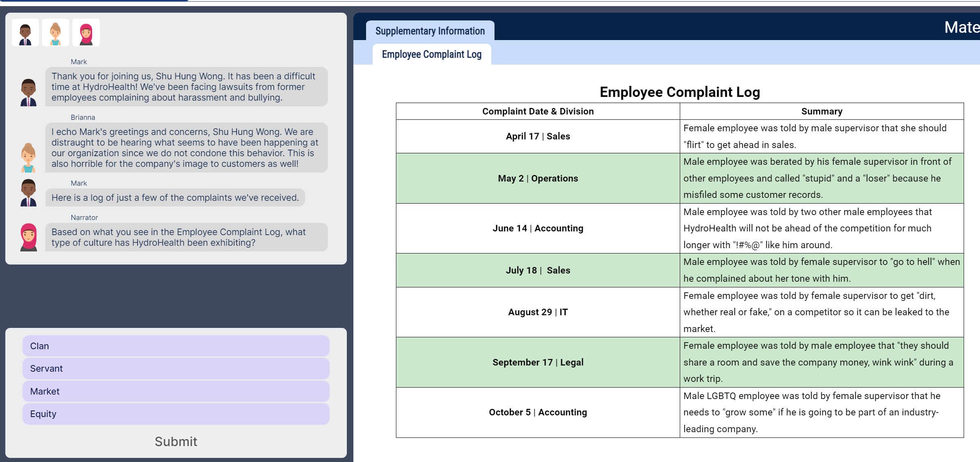This screenshot has height=462, width=980.
Task: Click the summary mentioning "!#%@" like him
Action: [822, 228]
